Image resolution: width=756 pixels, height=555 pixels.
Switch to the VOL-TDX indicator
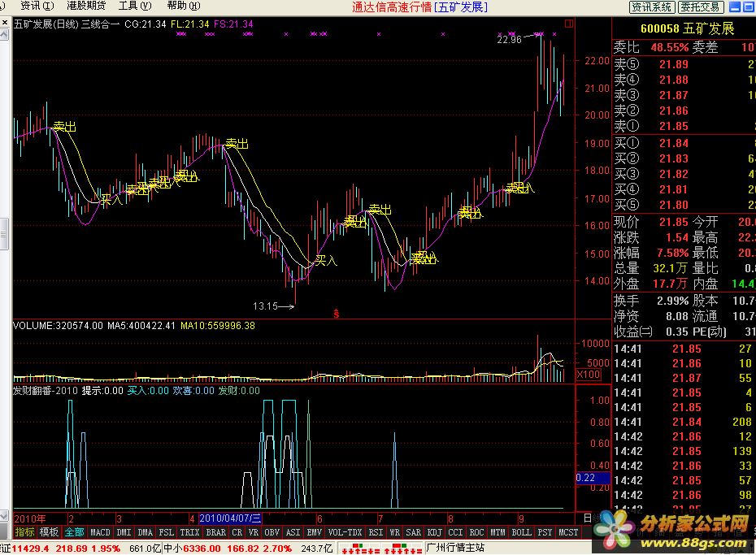tap(345, 532)
